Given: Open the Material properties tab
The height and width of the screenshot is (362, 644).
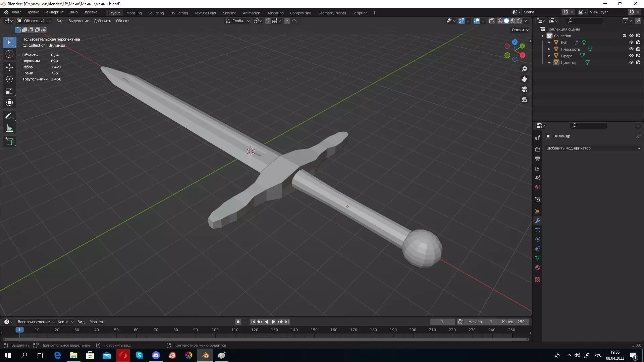Looking at the screenshot, I should click(538, 267).
